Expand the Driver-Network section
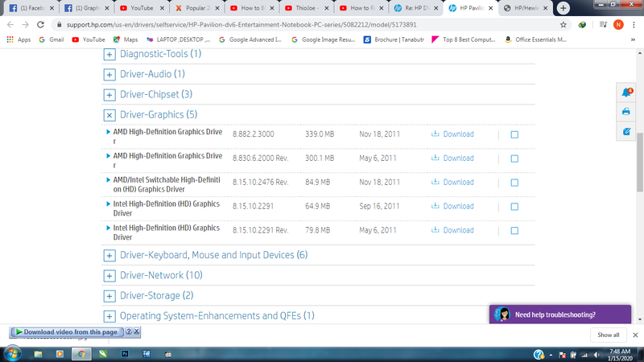The width and height of the screenshot is (644, 362). (x=109, y=276)
